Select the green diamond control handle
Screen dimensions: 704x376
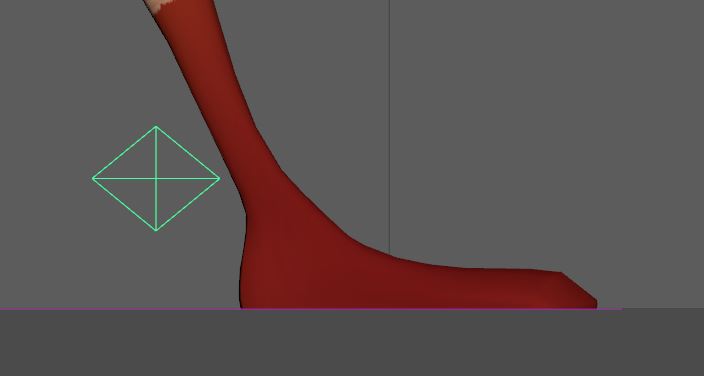[x=156, y=179]
